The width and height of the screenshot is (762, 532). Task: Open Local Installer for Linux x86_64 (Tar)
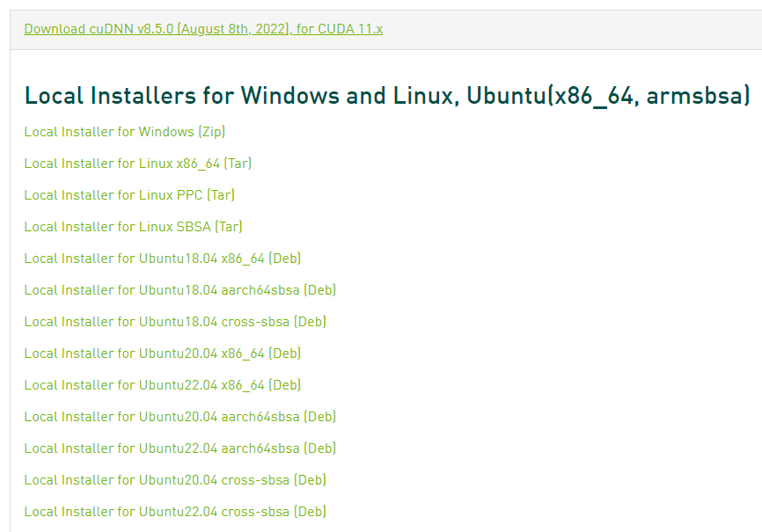137,164
